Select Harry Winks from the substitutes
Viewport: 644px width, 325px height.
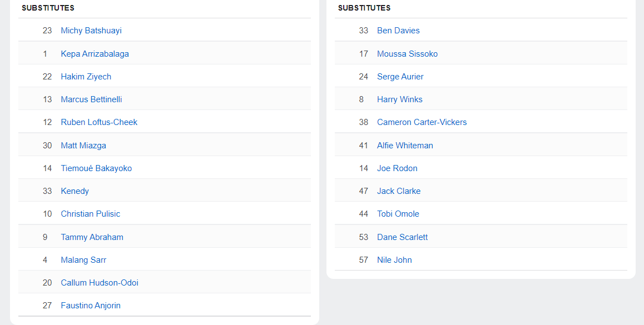[400, 99]
